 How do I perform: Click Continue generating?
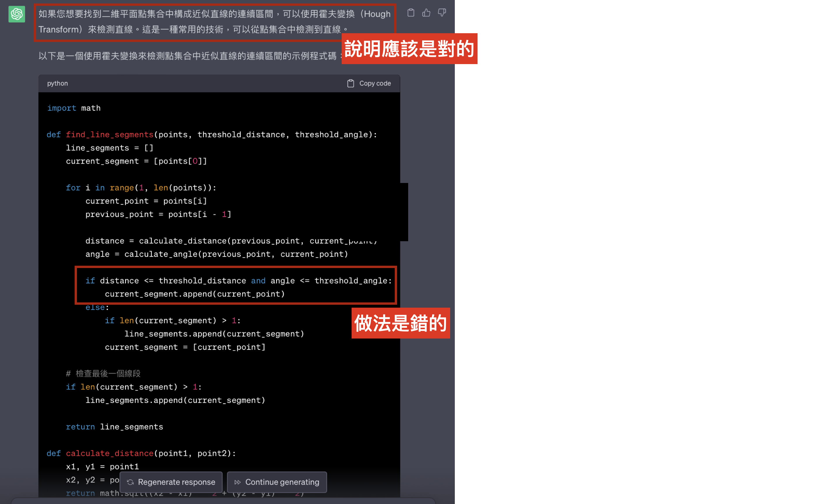coord(277,482)
